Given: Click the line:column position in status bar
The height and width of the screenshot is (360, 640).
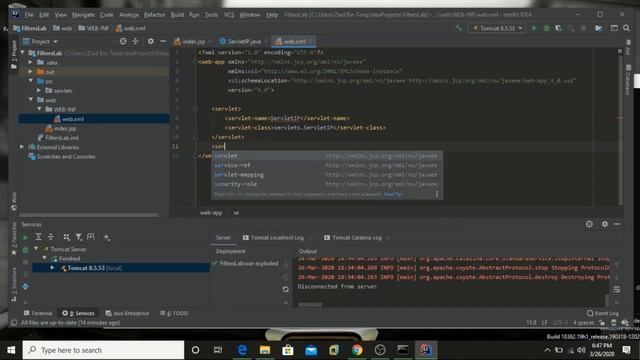Looking at the screenshot, I should coord(531,322).
